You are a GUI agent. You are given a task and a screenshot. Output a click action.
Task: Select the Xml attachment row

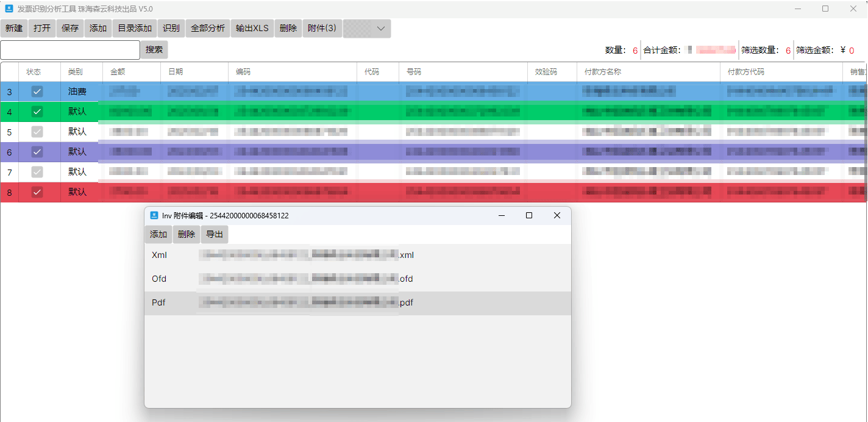pyautogui.click(x=358, y=256)
